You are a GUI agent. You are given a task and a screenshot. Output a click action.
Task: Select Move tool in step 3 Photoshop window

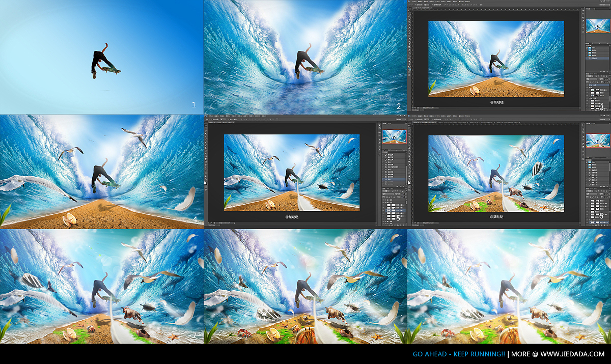(x=409, y=11)
